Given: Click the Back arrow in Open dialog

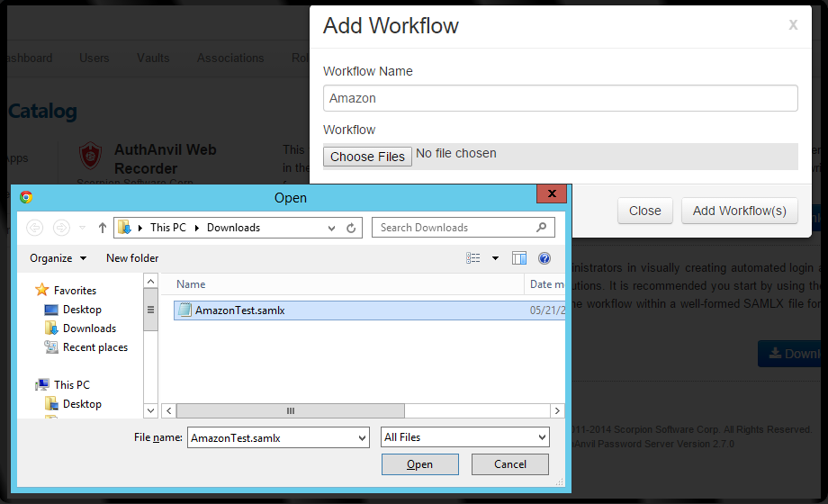Looking at the screenshot, I should (x=35, y=228).
